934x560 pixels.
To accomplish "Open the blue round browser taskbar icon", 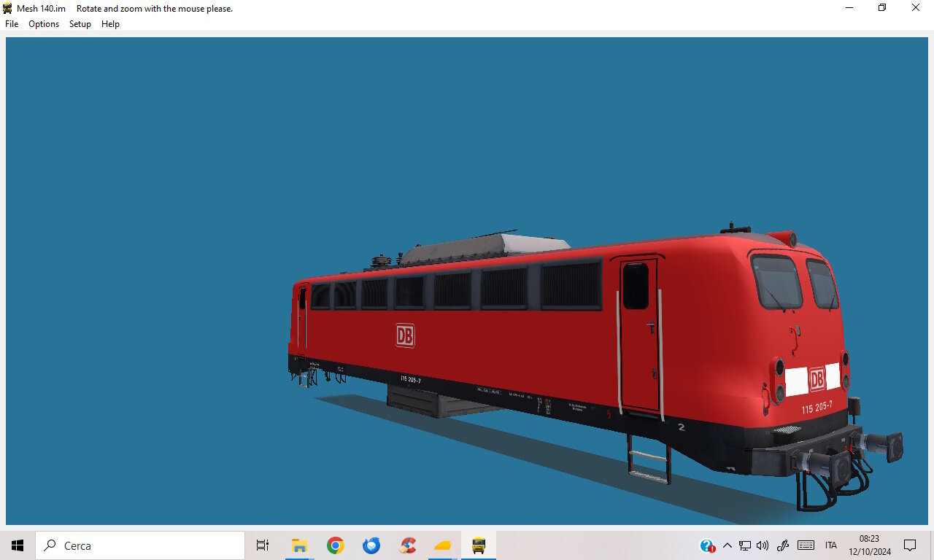I will (x=371, y=545).
